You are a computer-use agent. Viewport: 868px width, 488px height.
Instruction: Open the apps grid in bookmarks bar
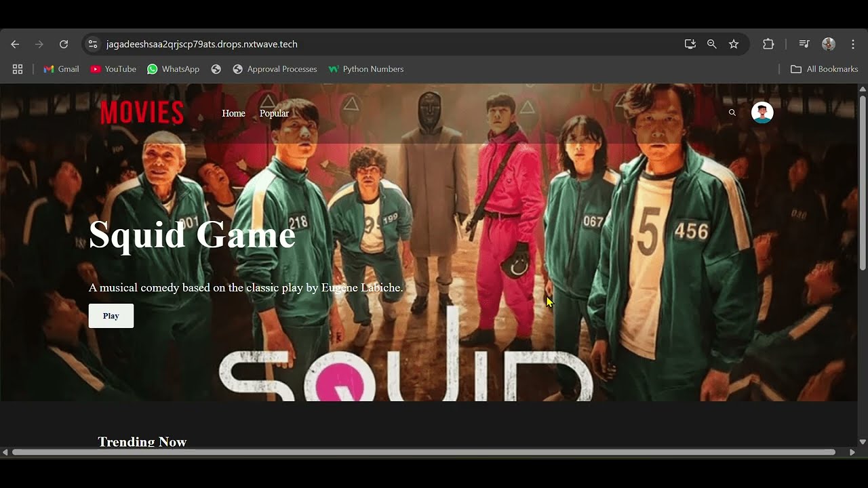[x=18, y=69]
